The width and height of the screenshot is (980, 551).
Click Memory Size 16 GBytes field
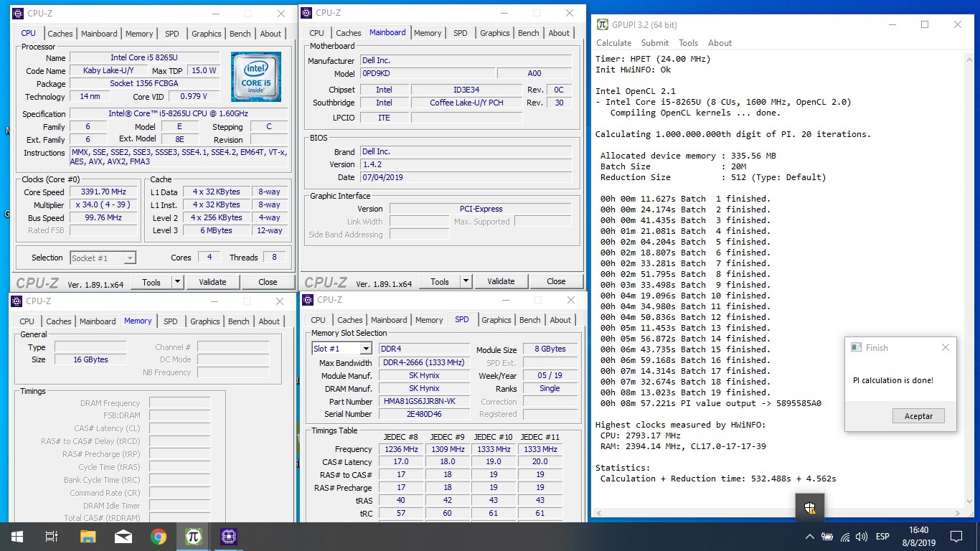pyautogui.click(x=90, y=360)
